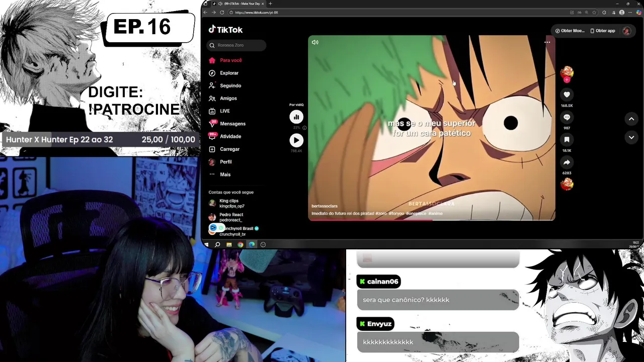Like the video via heart icon
Image resolution: width=644 pixels, height=362 pixels.
(x=567, y=95)
